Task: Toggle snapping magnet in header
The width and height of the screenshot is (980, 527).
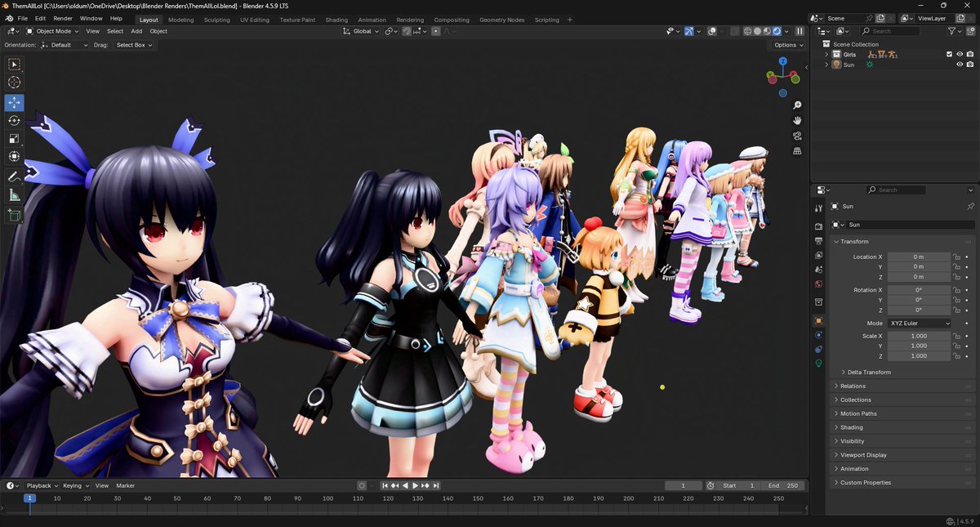Action: coord(406,31)
